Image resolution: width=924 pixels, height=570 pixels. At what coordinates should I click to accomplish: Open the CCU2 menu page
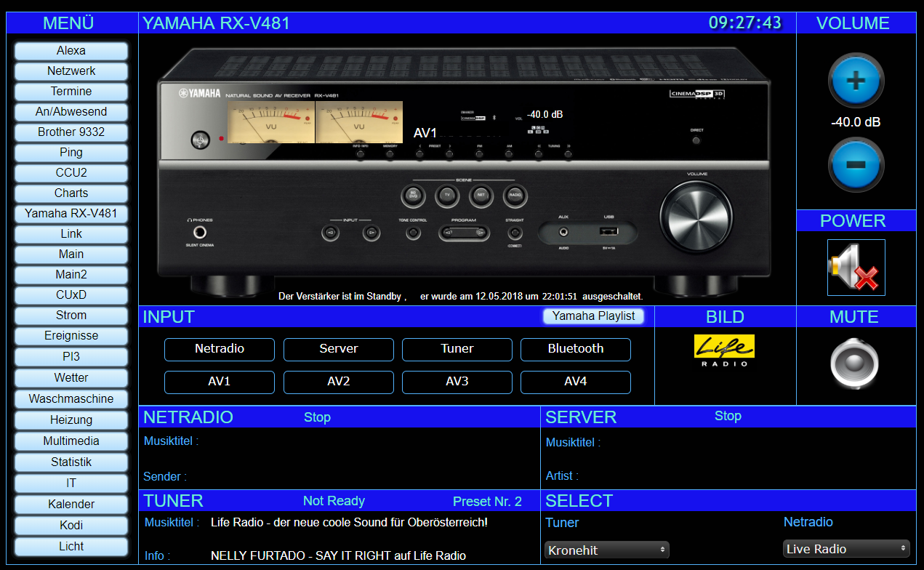(71, 173)
